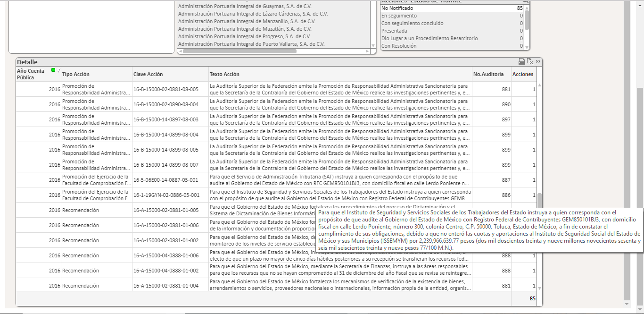Click clave 16-B-15000-14-0899-08-005
The width and height of the screenshot is (644, 314).
pyautogui.click(x=166, y=150)
